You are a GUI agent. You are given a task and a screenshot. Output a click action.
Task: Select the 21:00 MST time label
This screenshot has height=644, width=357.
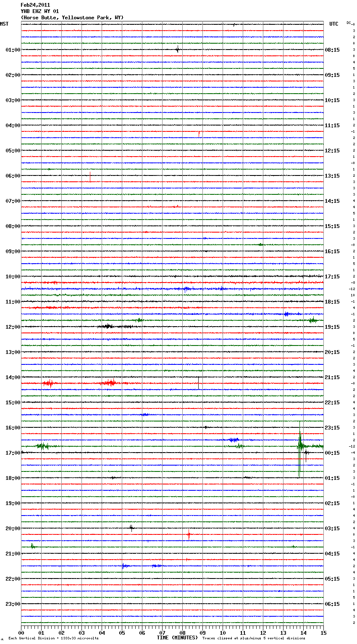tap(13, 554)
